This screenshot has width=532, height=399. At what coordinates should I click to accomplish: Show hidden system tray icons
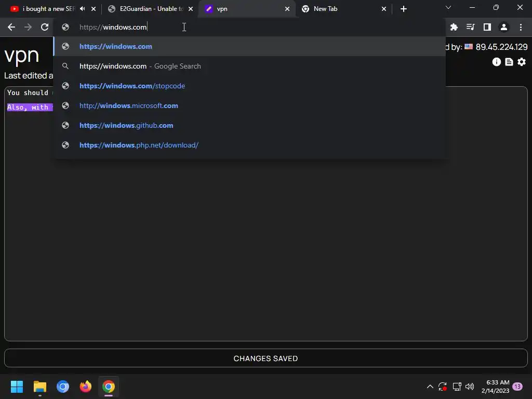tap(430, 387)
